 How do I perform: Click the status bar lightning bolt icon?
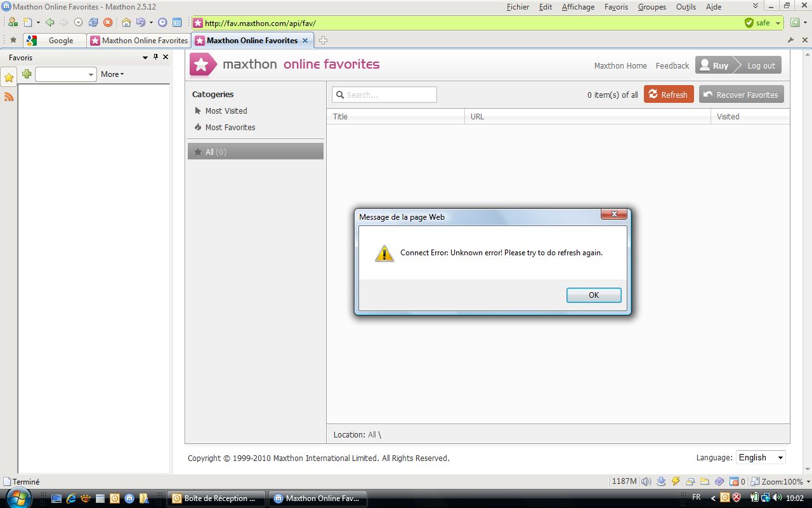coord(676,481)
